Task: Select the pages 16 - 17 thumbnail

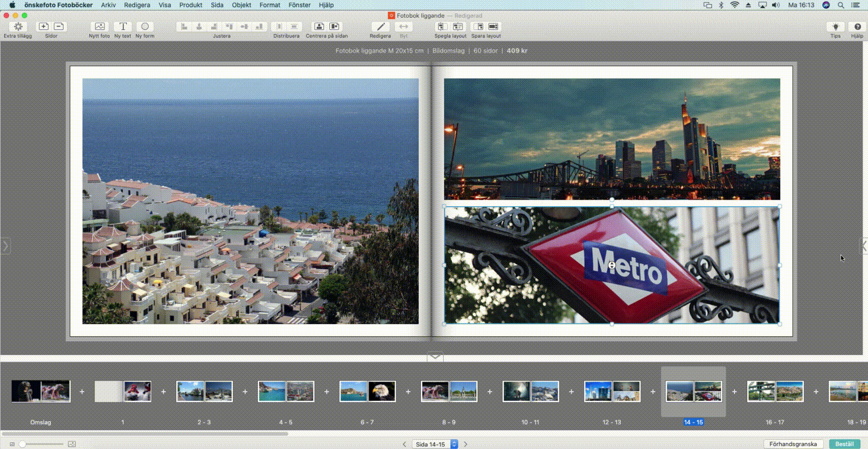Action: (775, 392)
